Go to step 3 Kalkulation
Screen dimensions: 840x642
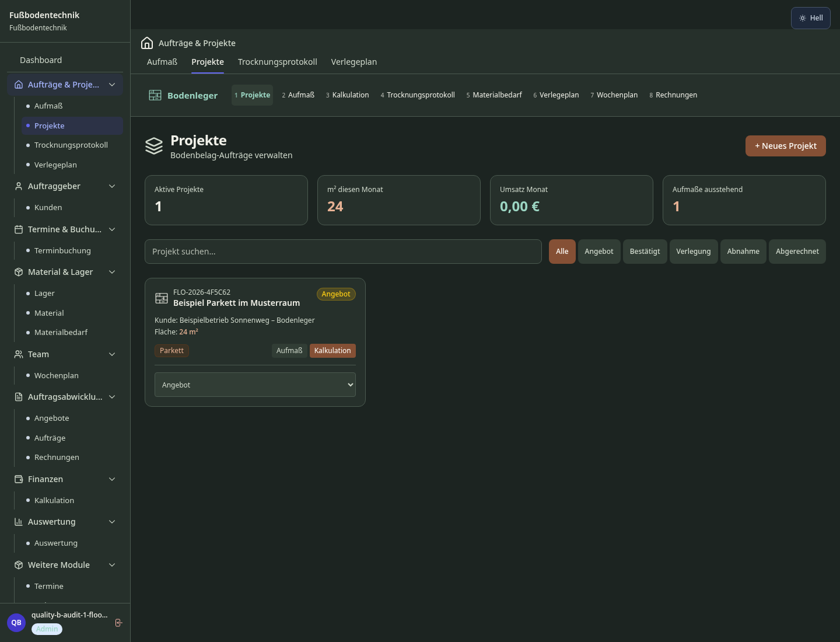pyautogui.click(x=348, y=95)
